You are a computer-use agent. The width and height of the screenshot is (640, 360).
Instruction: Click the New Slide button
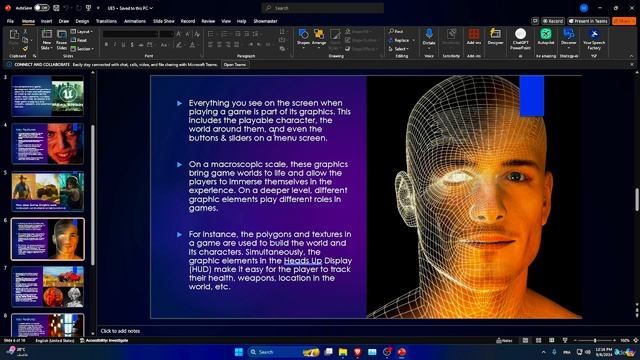pyautogui.click(x=47, y=40)
